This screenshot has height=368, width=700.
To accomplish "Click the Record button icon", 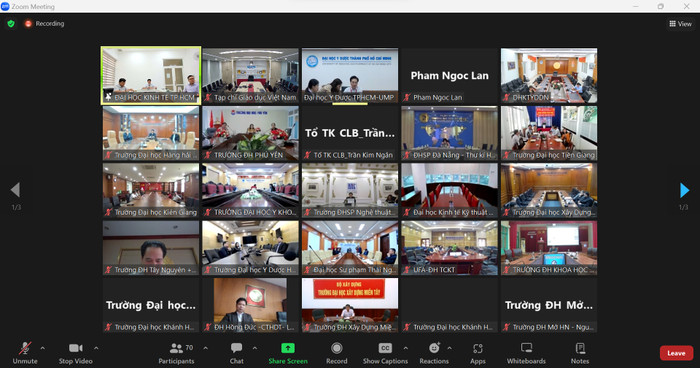I will pos(337,348).
